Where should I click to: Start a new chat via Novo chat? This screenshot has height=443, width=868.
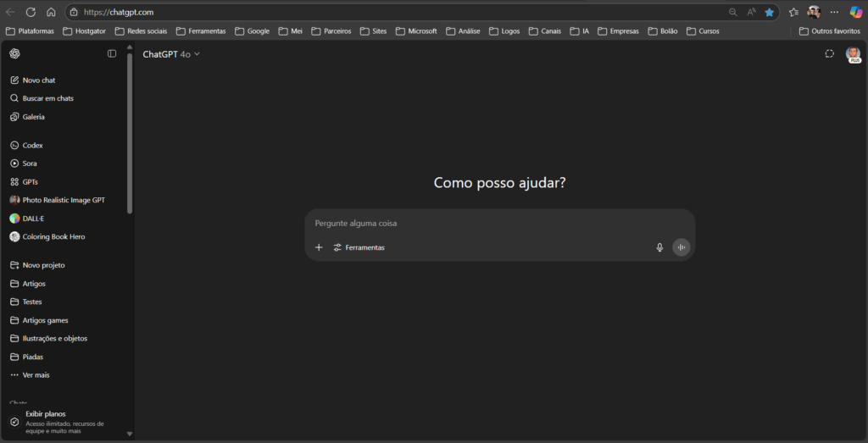click(x=33, y=80)
